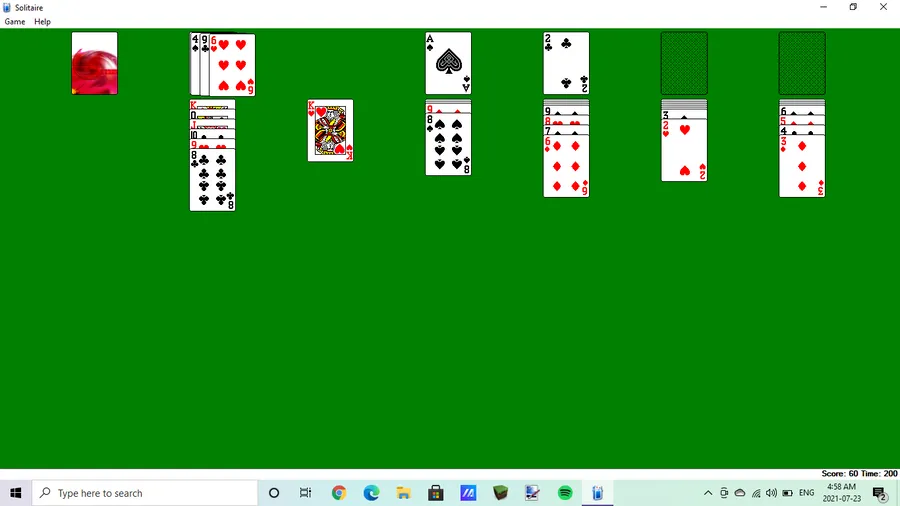This screenshot has width=900, height=506.
Task: Click the nine of clubs sliver in waste
Action: pyautogui.click(x=204, y=64)
